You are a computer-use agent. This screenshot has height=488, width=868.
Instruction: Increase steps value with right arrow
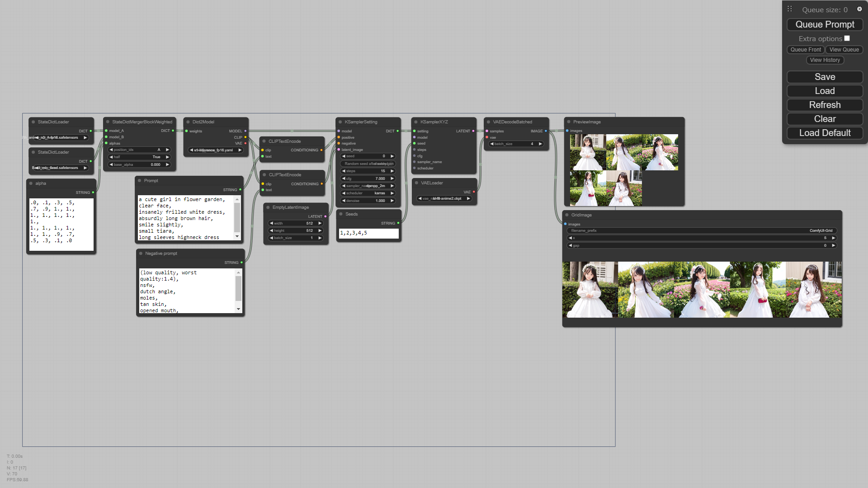[392, 171]
